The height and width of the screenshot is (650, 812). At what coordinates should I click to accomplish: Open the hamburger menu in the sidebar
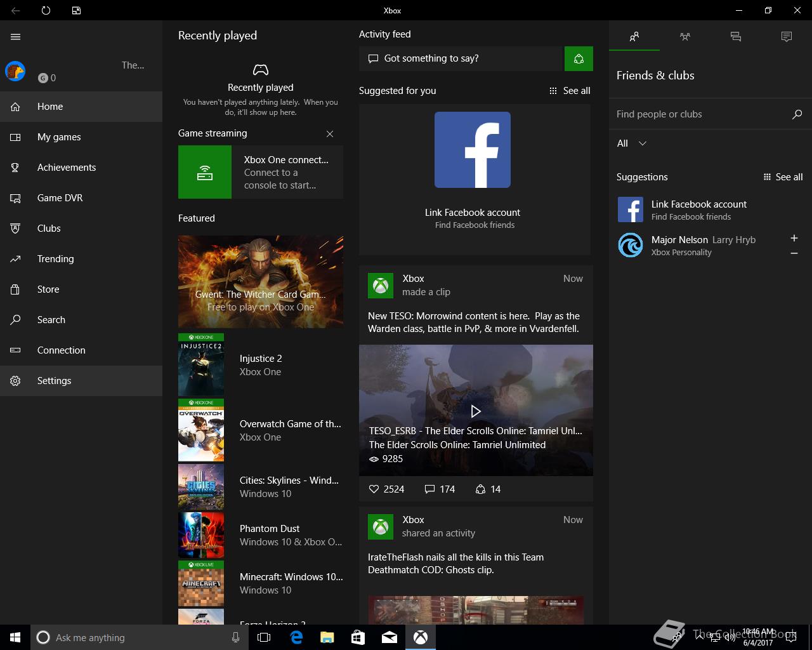[16, 37]
